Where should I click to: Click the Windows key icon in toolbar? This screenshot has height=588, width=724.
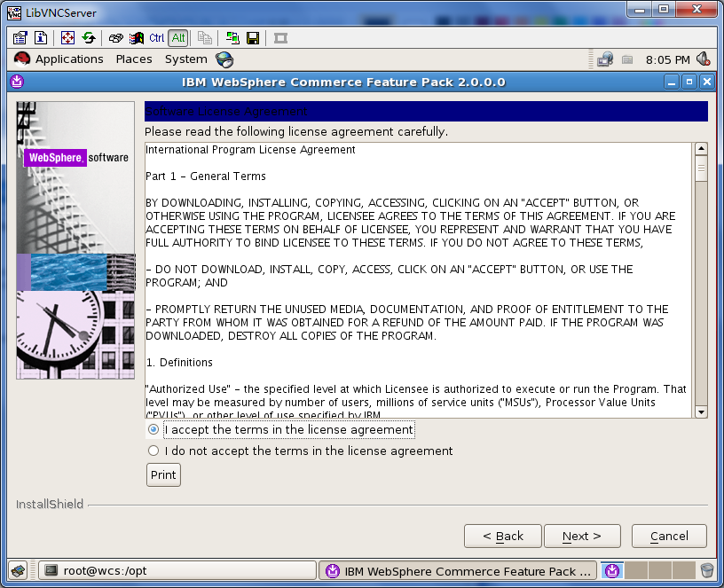coord(135,37)
